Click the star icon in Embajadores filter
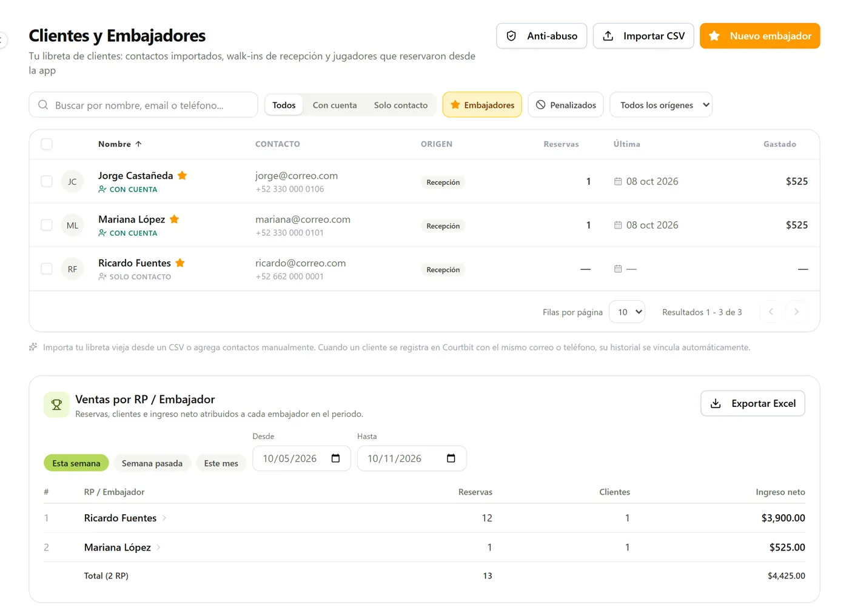Viewport: 849px width, 616px height. [x=455, y=105]
